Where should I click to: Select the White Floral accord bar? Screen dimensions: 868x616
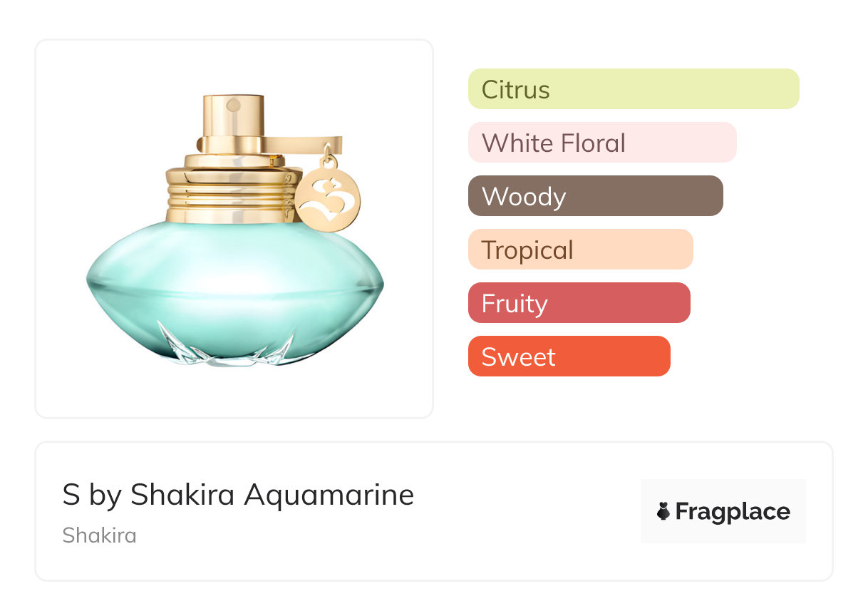click(601, 143)
